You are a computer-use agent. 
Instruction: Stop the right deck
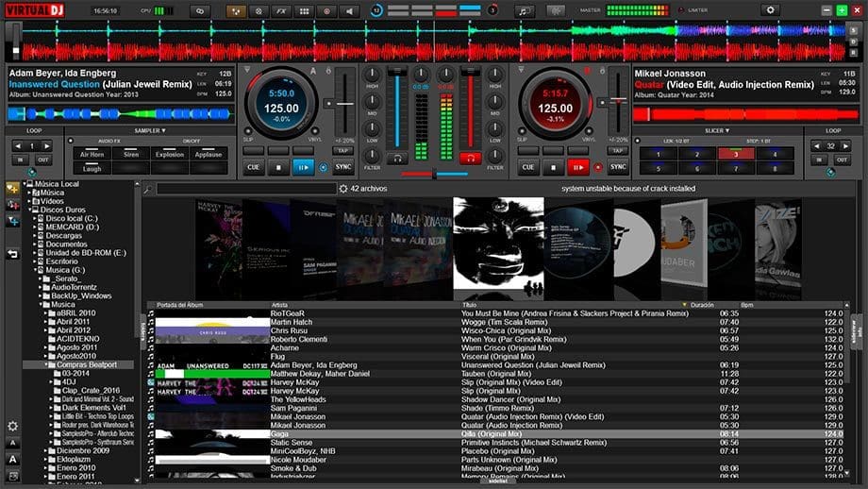553,167
